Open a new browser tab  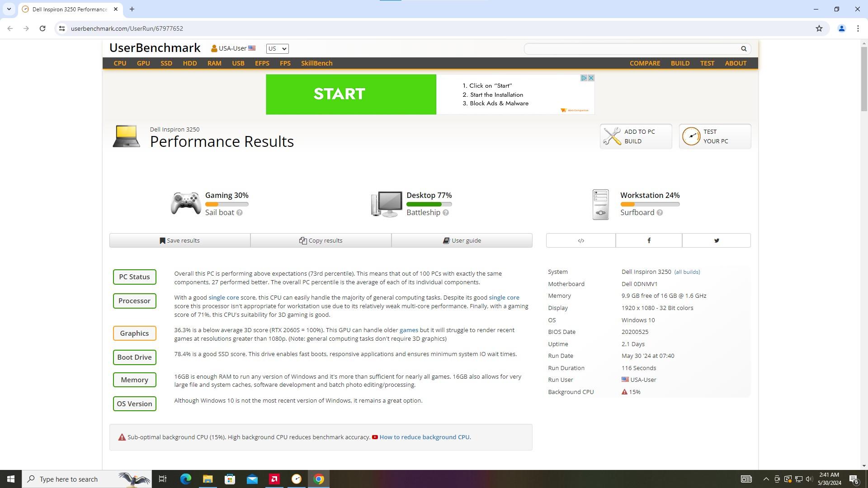tap(132, 9)
